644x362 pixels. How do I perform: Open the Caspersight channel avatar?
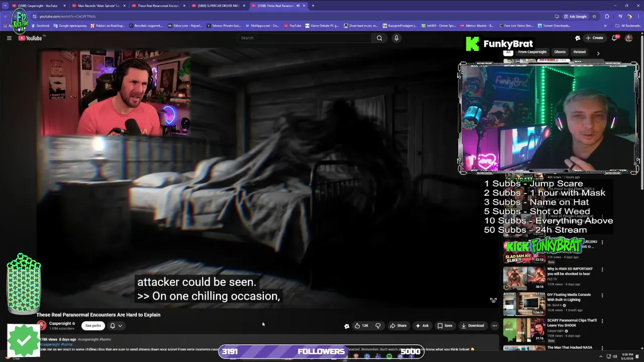pyautogui.click(x=41, y=326)
